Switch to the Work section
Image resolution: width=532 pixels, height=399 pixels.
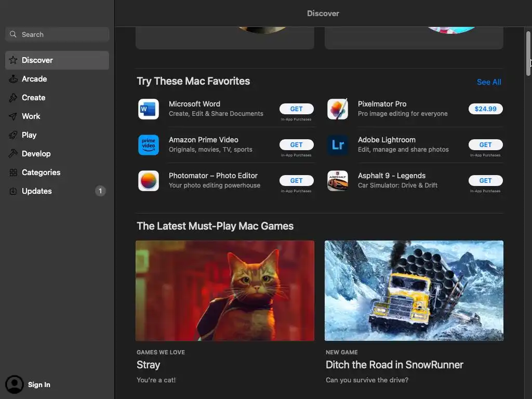coord(57,116)
